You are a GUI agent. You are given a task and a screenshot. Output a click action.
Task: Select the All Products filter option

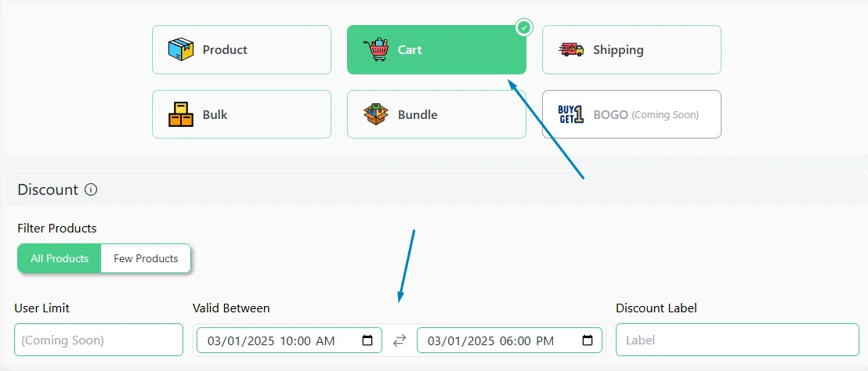[60, 259]
